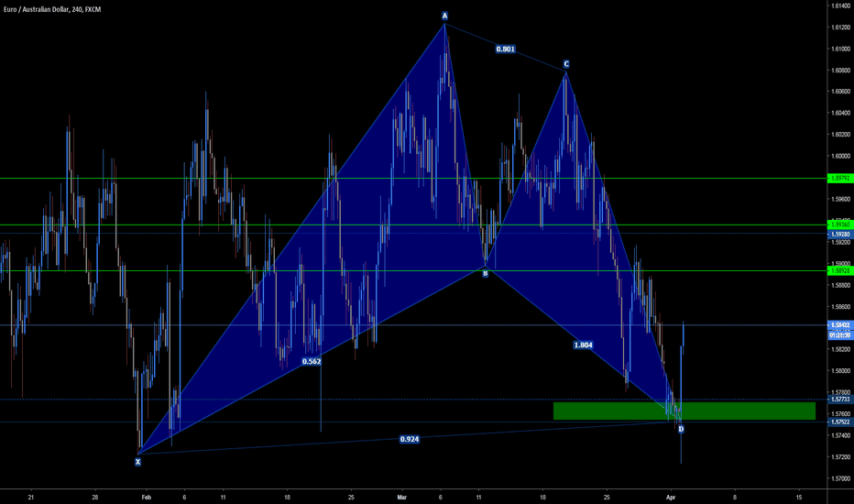
Task: Click the 1.57000 price axis value
Action: tap(841, 478)
